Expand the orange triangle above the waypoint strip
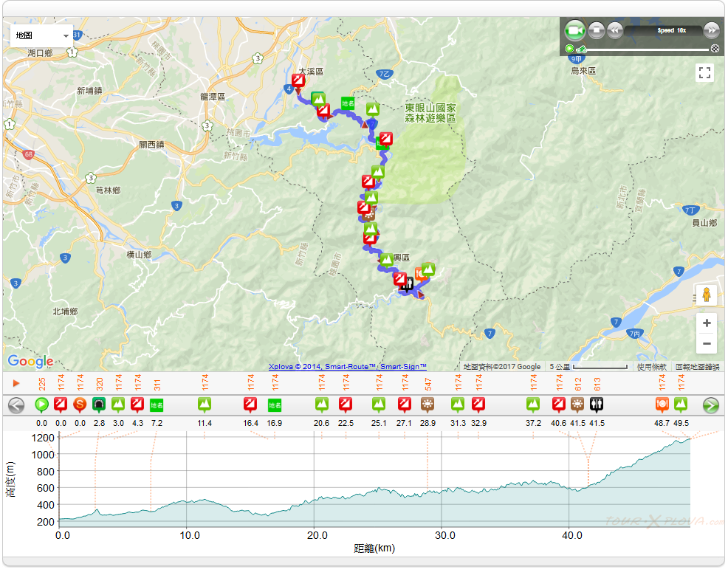This screenshot has width=728, height=578. (16, 383)
